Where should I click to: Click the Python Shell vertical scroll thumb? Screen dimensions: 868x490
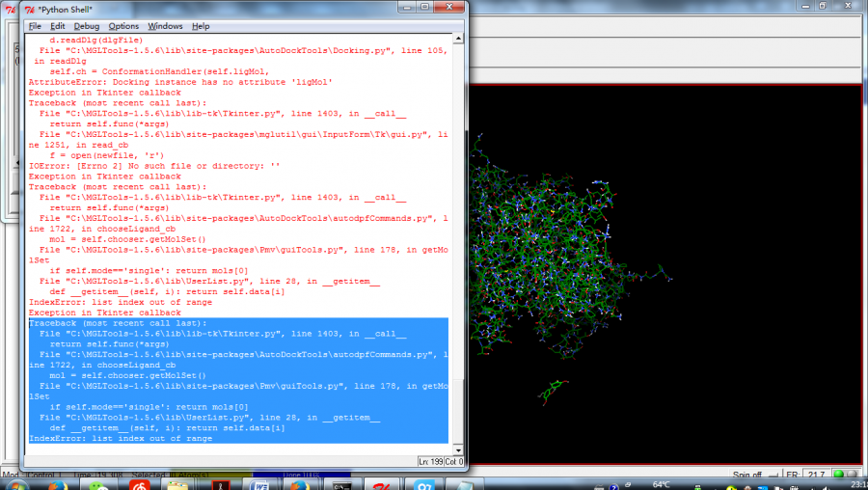[x=458, y=413]
